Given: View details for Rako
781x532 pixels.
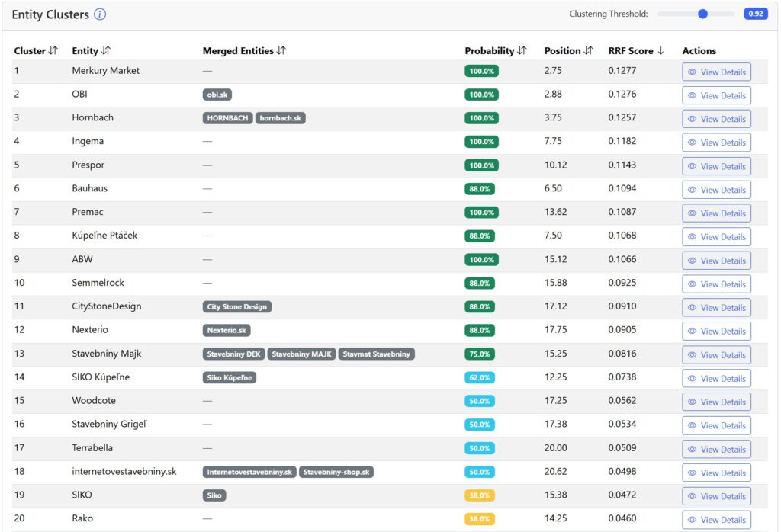Looking at the screenshot, I should point(716,520).
